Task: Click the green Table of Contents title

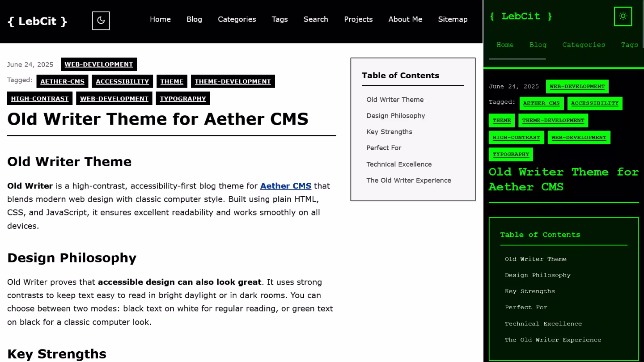Action: click(x=540, y=235)
